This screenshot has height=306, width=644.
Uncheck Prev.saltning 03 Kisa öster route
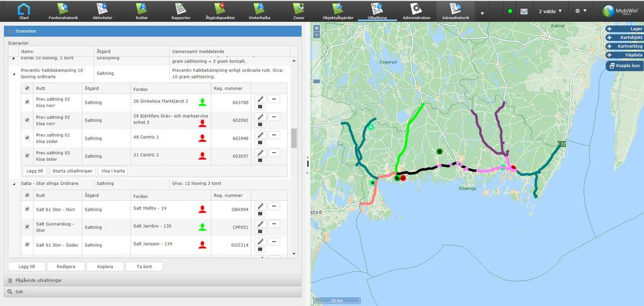[x=28, y=156]
